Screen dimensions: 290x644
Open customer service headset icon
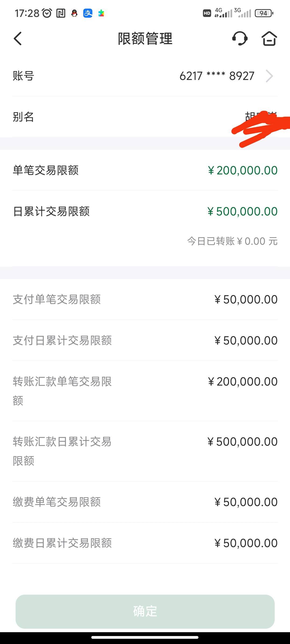click(x=240, y=39)
